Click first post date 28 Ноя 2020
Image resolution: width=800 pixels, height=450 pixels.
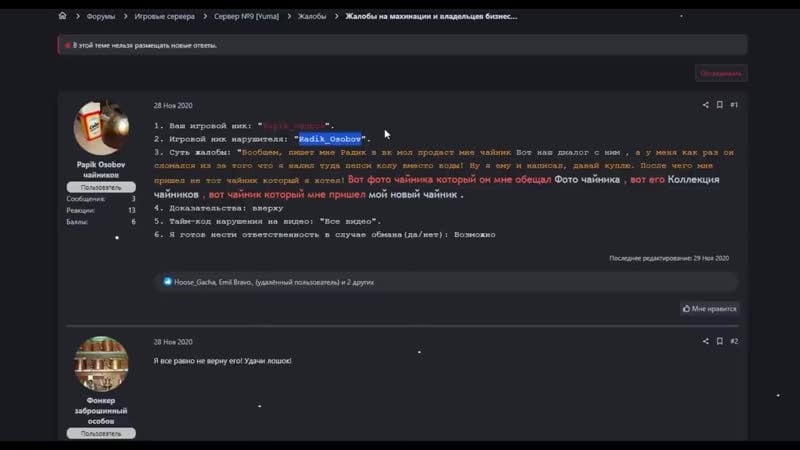pyautogui.click(x=173, y=106)
